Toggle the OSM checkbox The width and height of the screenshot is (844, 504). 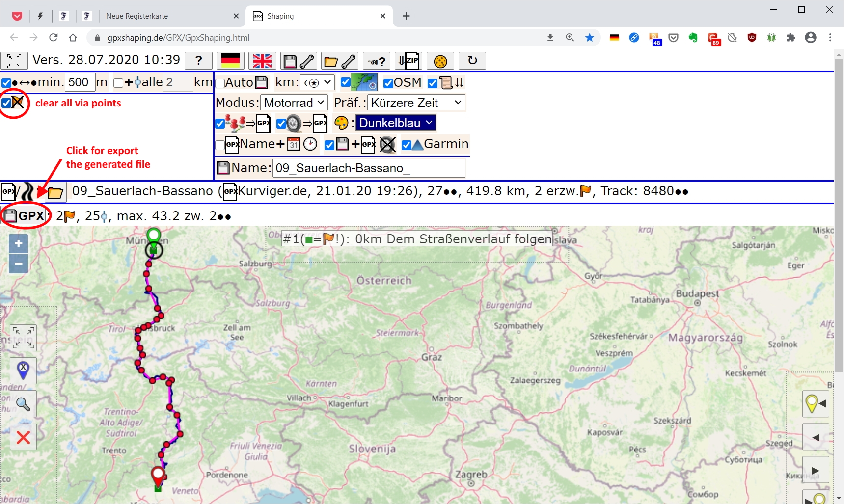coord(388,83)
